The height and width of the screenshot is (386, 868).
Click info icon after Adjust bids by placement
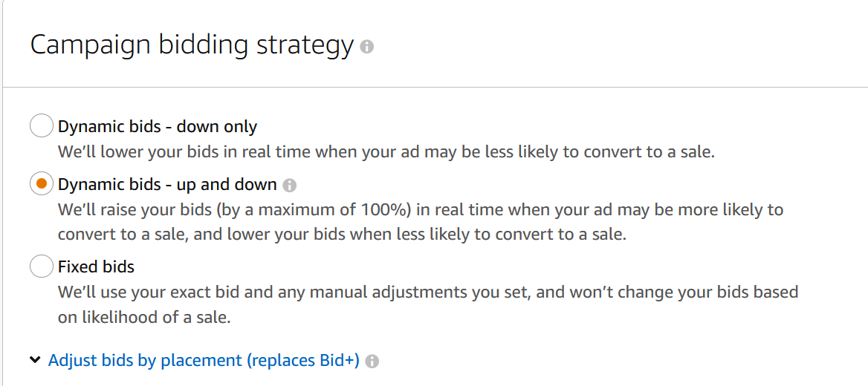coord(372,362)
